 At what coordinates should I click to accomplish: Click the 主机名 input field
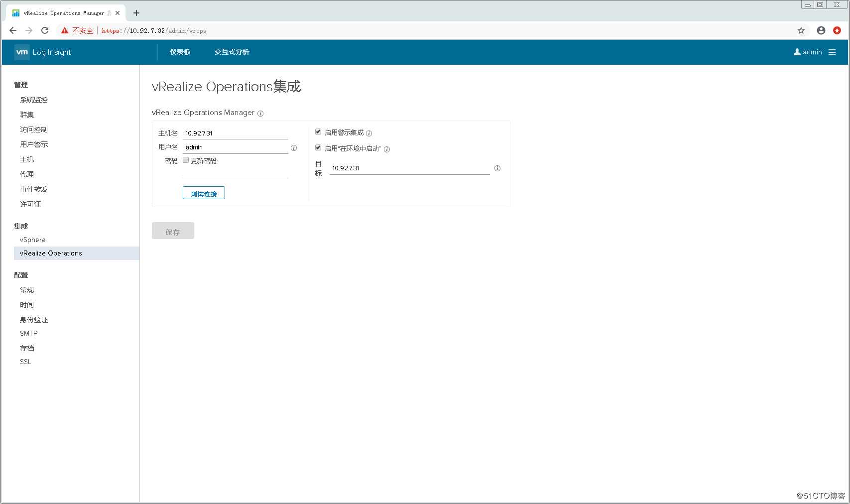[x=236, y=133]
